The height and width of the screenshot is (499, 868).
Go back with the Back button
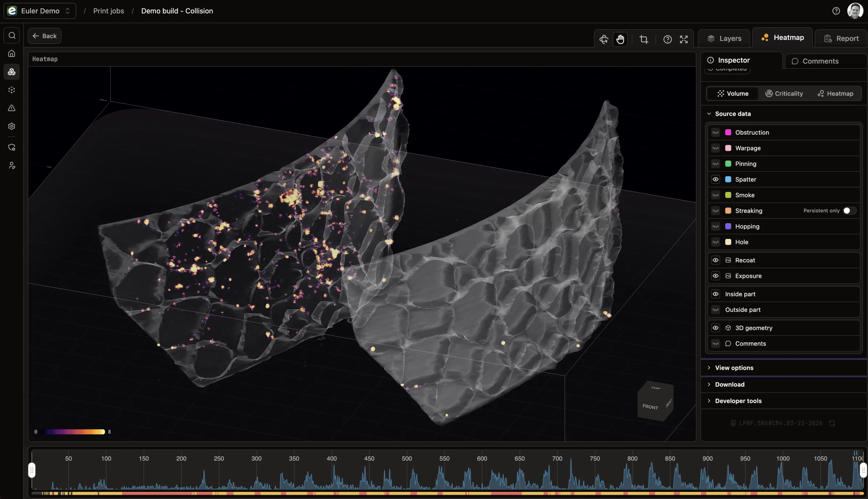tap(44, 36)
